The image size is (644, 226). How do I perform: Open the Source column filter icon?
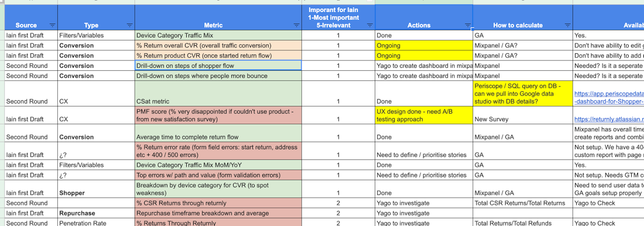(53, 26)
